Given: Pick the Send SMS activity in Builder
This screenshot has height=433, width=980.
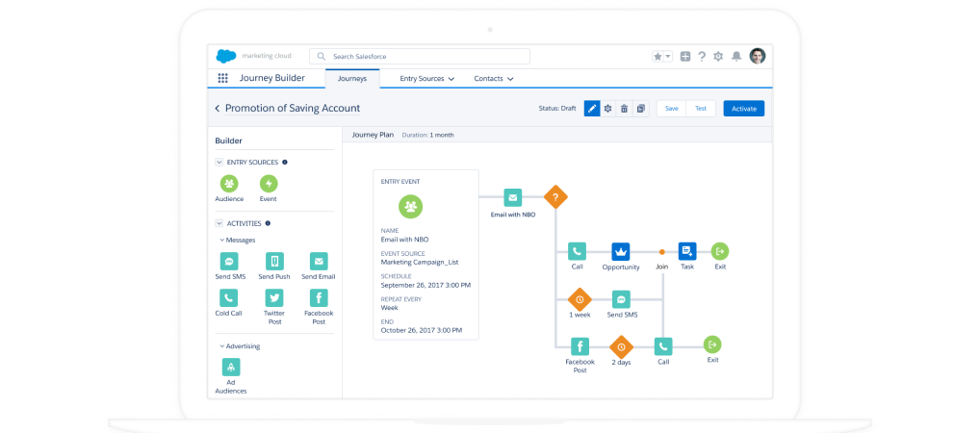Looking at the screenshot, I should point(229,261).
